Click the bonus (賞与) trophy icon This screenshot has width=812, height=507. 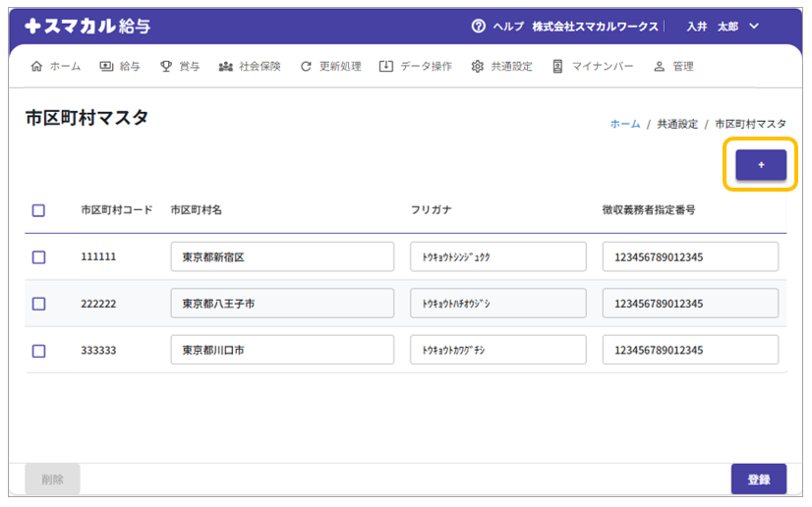[x=166, y=67]
